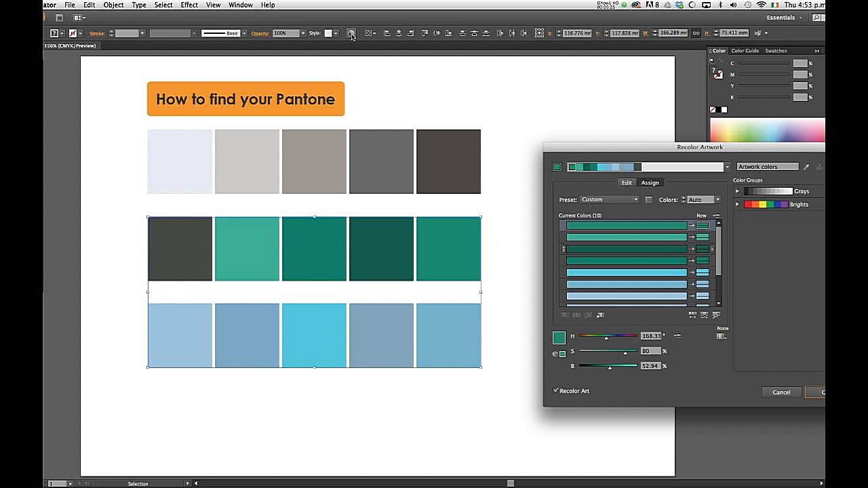Click randomly change color order icon

pyautogui.click(x=692, y=314)
